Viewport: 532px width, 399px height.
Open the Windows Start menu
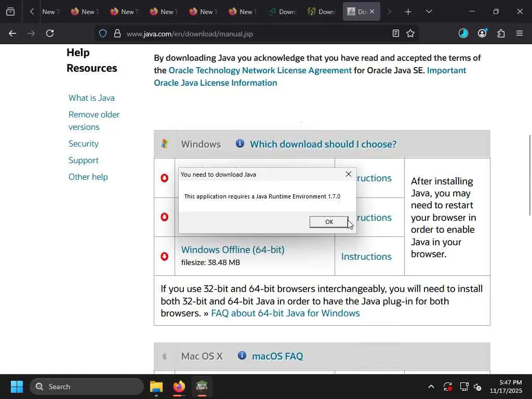[17, 387]
